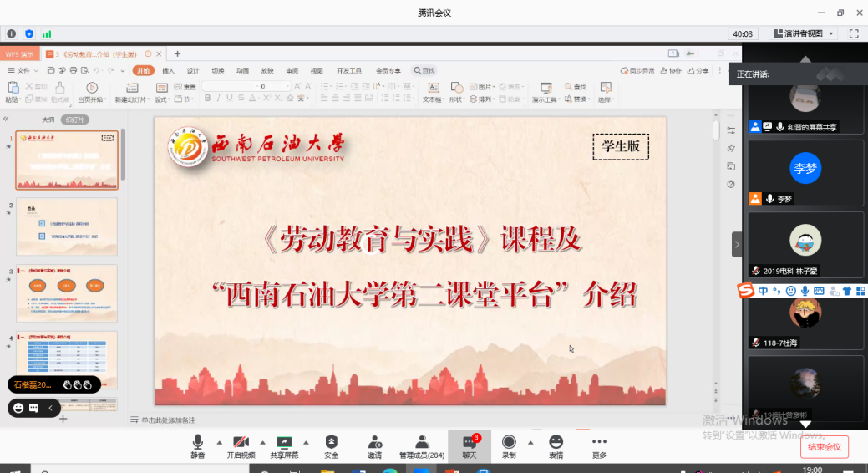Toggle strikethrough formatting S
868x473 pixels.
coord(241,98)
